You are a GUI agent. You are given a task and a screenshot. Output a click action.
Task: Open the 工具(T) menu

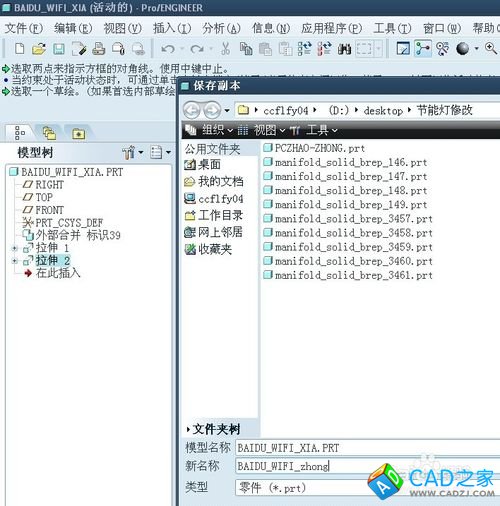(x=392, y=28)
